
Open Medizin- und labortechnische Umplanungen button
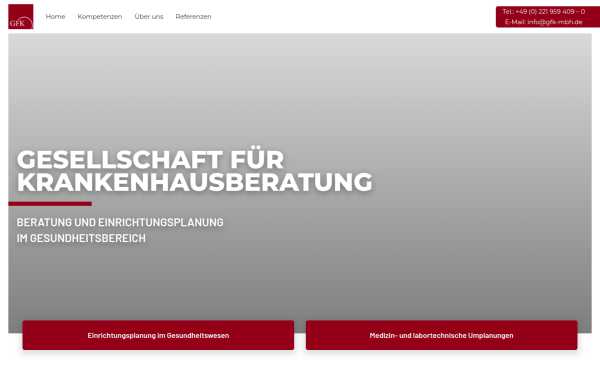click(x=442, y=335)
